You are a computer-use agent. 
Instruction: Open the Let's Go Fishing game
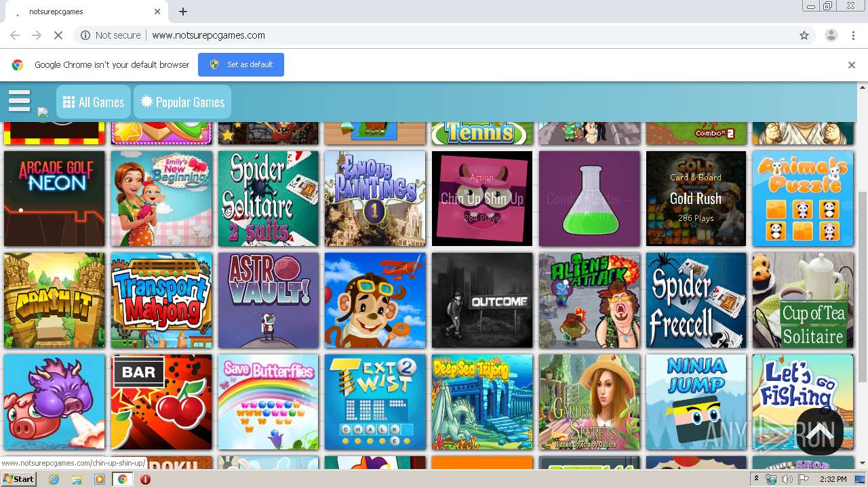803,402
